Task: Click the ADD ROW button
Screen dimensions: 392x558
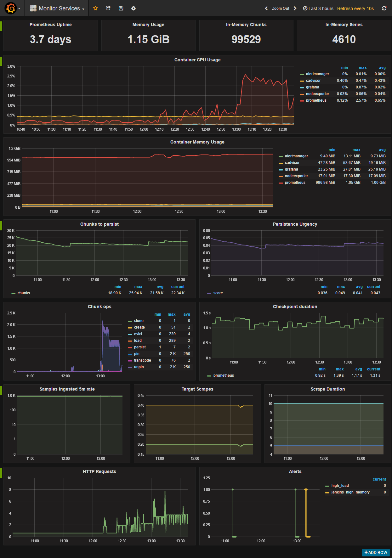Action: click(x=376, y=552)
